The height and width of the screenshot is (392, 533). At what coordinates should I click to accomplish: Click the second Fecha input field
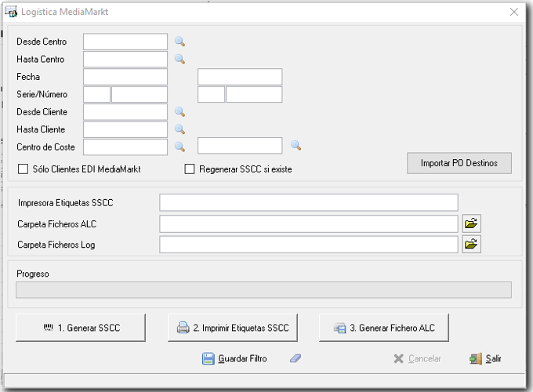(x=240, y=77)
